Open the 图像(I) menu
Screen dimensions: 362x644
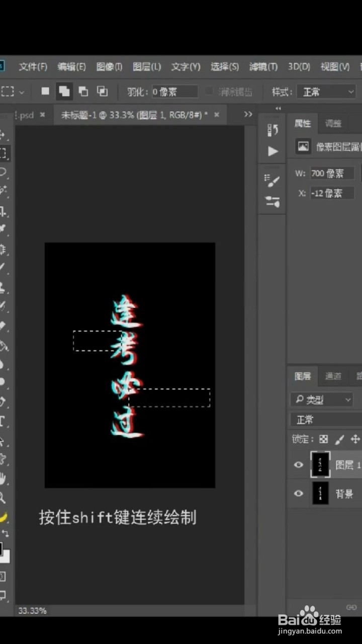(x=109, y=67)
